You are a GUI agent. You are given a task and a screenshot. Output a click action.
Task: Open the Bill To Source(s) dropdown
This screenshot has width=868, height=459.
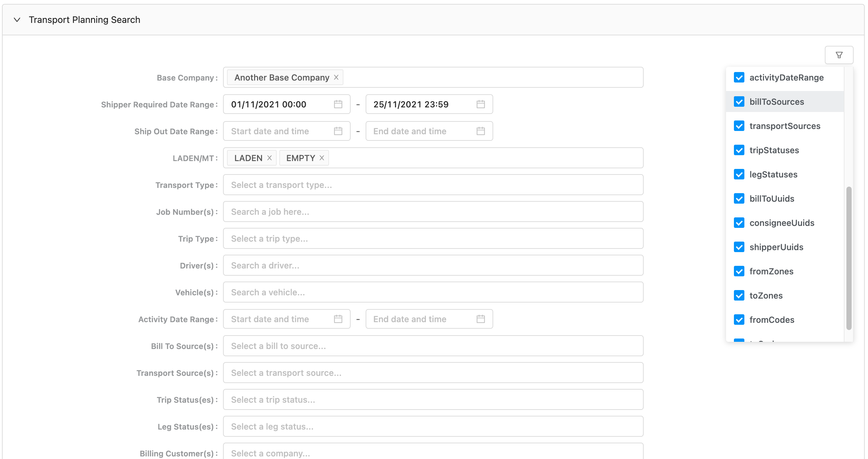[x=433, y=346]
